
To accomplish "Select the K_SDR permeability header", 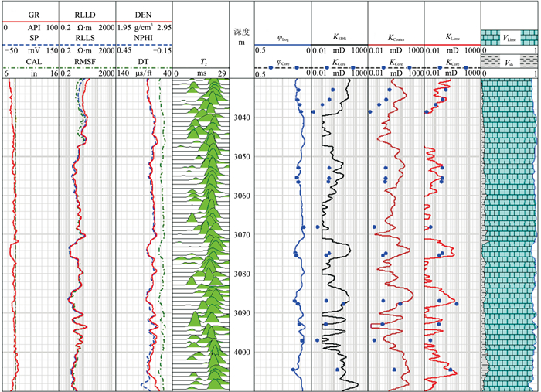I will click(x=339, y=36).
